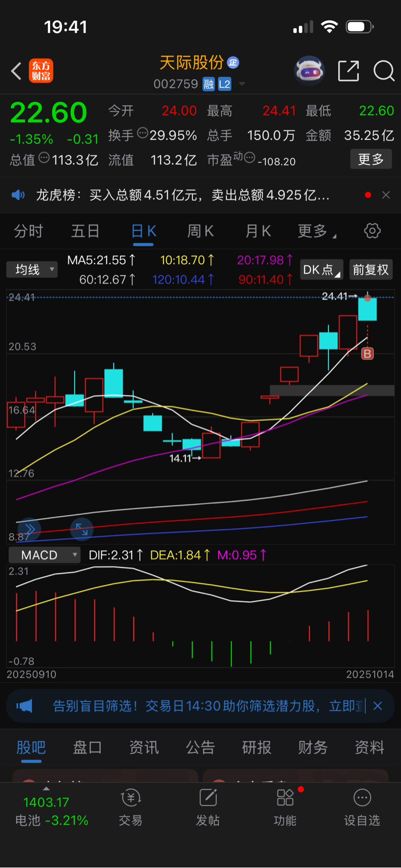Dismiss the 龙虎榜 notice with X
401x868 pixels.
[386, 195]
